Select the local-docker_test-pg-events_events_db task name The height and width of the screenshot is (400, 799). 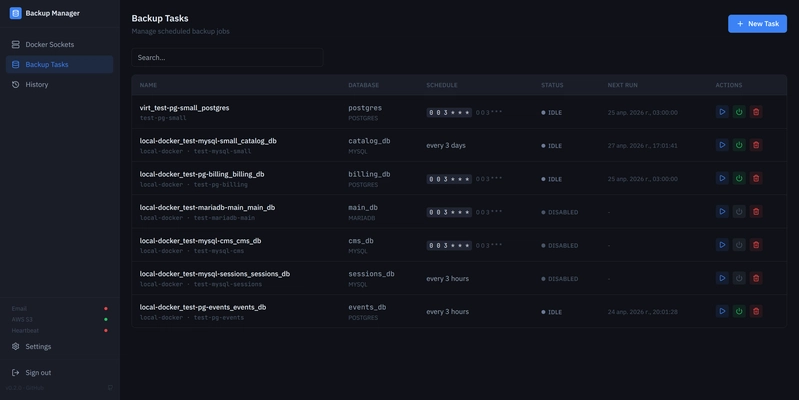203,307
